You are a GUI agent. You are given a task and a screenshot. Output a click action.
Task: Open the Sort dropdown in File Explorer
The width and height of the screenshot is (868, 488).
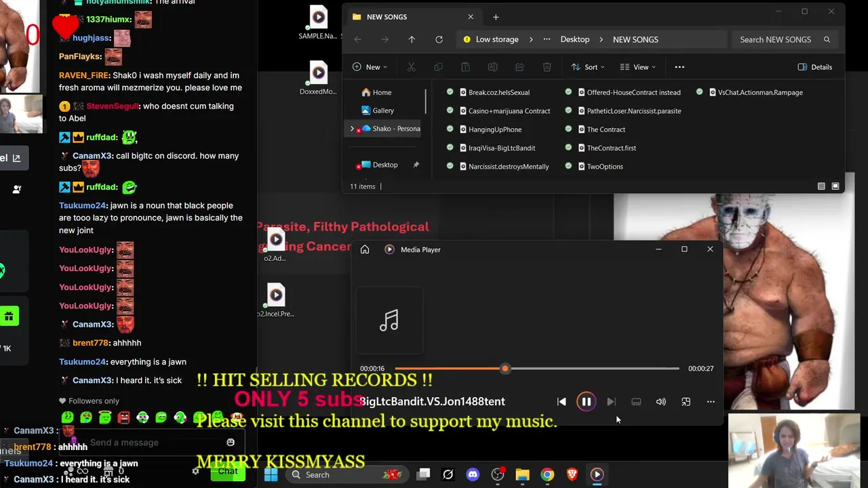pyautogui.click(x=587, y=67)
